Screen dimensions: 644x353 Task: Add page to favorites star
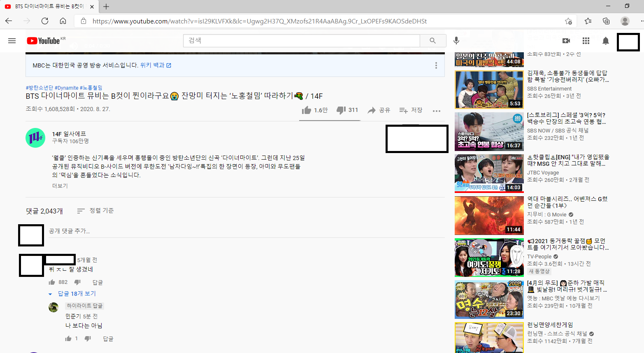[x=568, y=21]
